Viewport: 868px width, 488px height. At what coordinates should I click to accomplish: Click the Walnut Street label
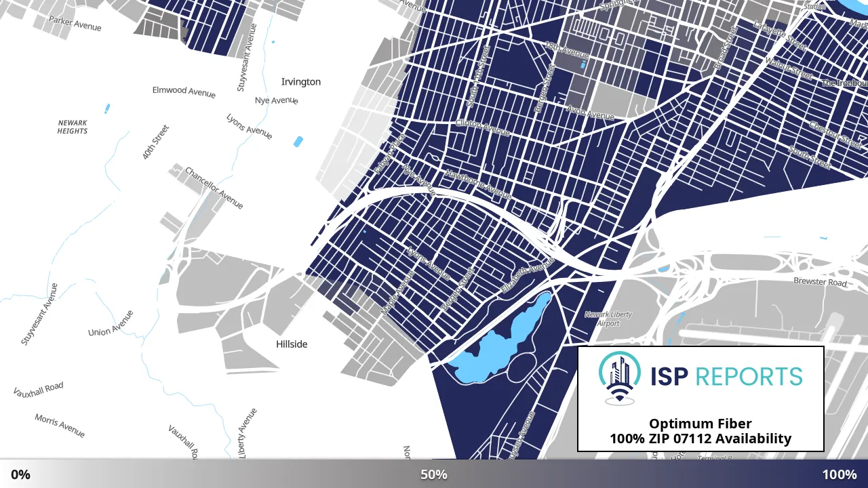(788, 68)
